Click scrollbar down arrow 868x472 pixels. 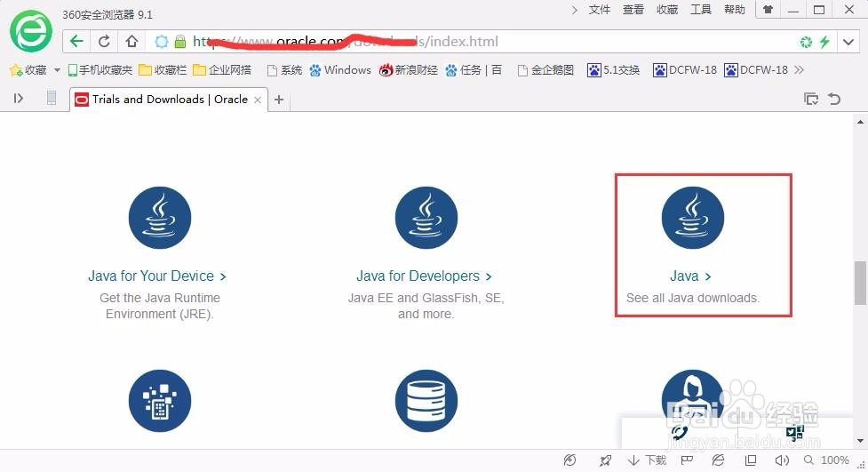coord(860,441)
